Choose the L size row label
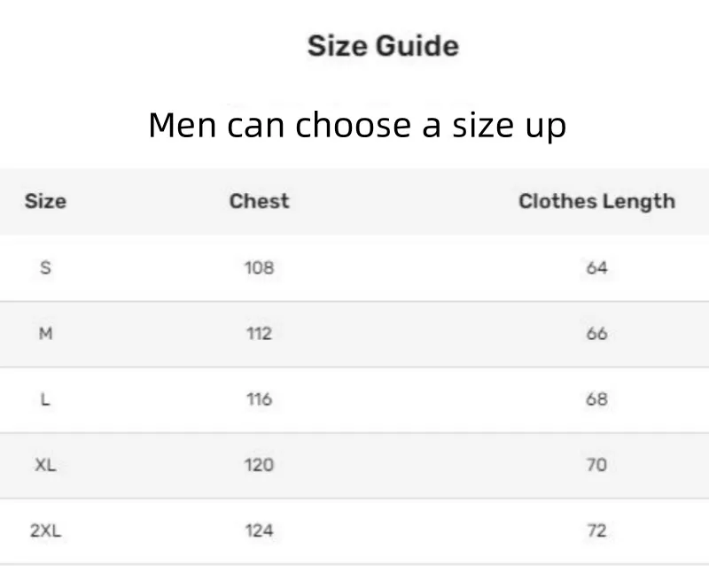The height and width of the screenshot is (588, 709). 45,399
